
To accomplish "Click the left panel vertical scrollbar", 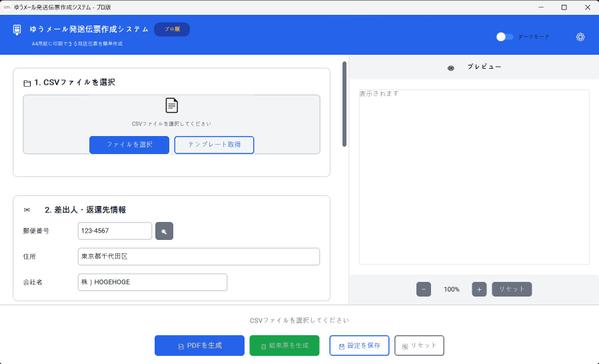I will [344, 104].
